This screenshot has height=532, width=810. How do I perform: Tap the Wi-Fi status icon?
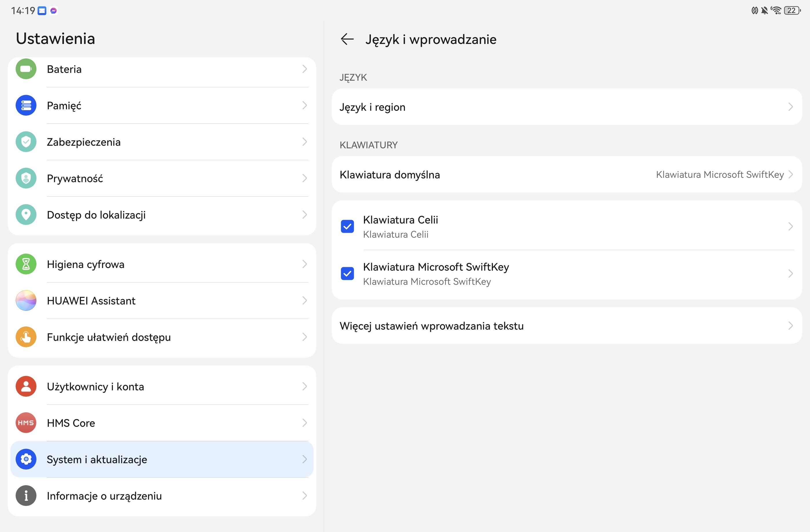coord(776,10)
